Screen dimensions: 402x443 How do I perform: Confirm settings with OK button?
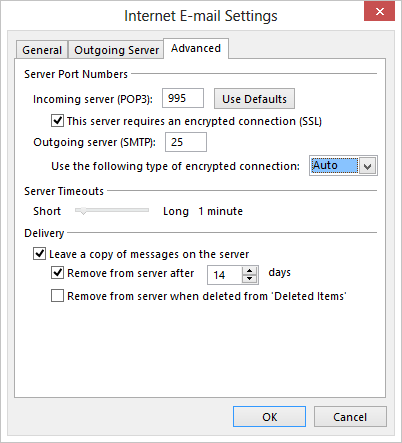coord(269,417)
